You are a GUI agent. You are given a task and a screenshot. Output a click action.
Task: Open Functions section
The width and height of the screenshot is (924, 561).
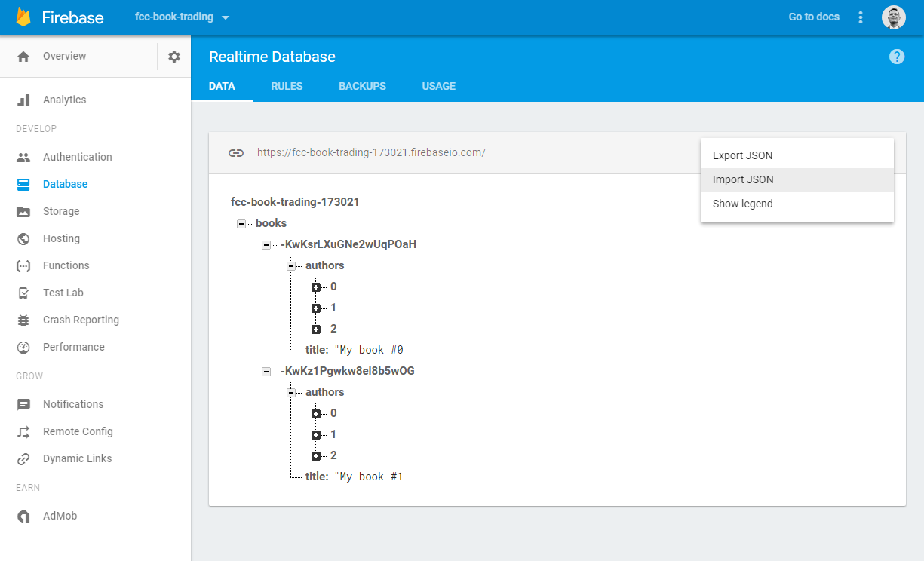coord(66,265)
